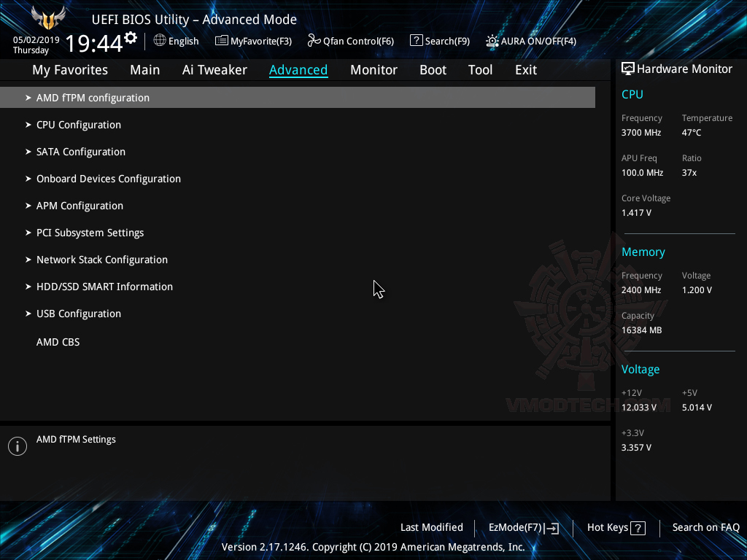Click the AURA light bulb icon
Screen dimensions: 747x560
pyautogui.click(x=492, y=41)
